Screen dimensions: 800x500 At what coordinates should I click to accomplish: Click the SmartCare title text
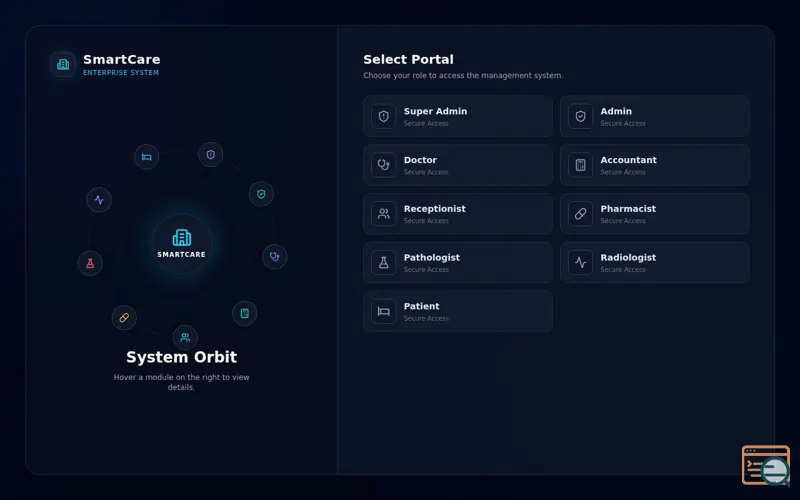(x=121, y=59)
